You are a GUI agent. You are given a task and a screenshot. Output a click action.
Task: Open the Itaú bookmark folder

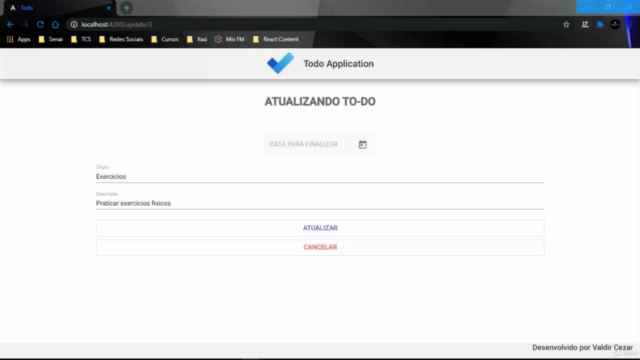click(197, 39)
